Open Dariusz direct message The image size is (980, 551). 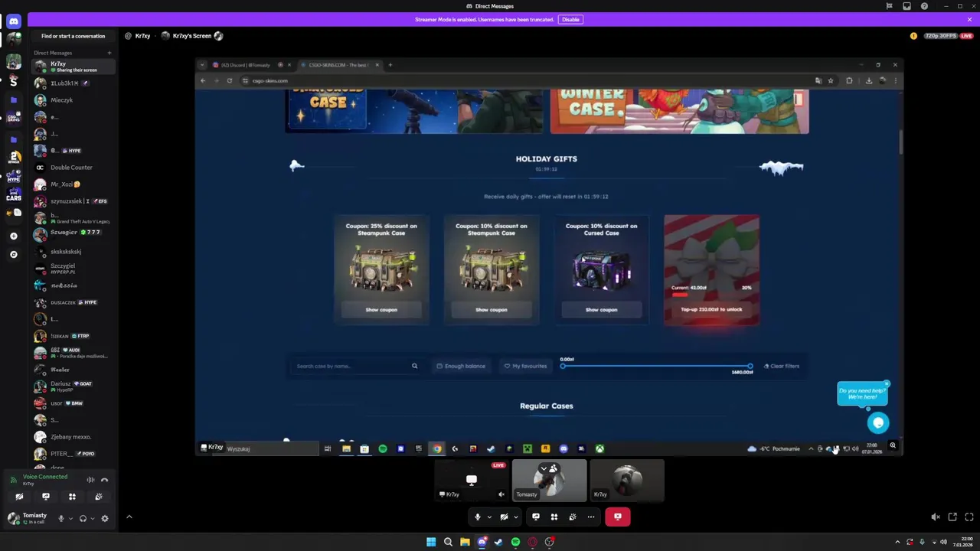pyautogui.click(x=73, y=386)
